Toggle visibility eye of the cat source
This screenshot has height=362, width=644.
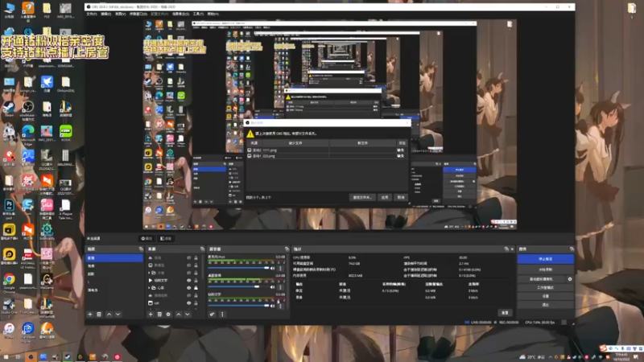[189, 303]
